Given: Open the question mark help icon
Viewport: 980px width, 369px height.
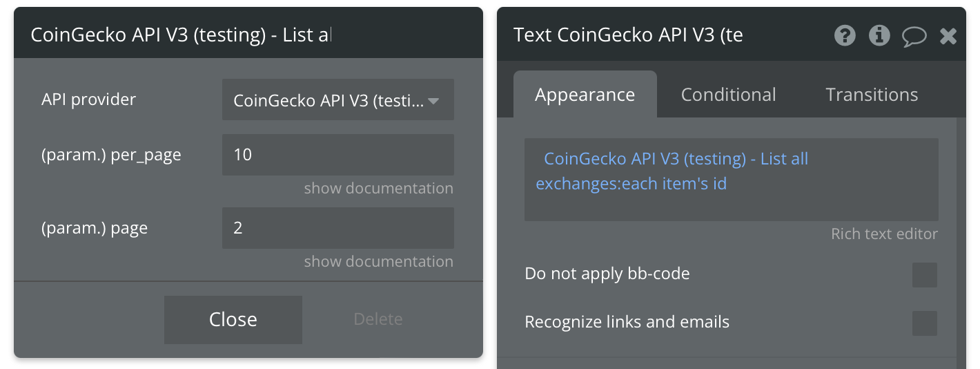Looking at the screenshot, I should click(x=845, y=35).
